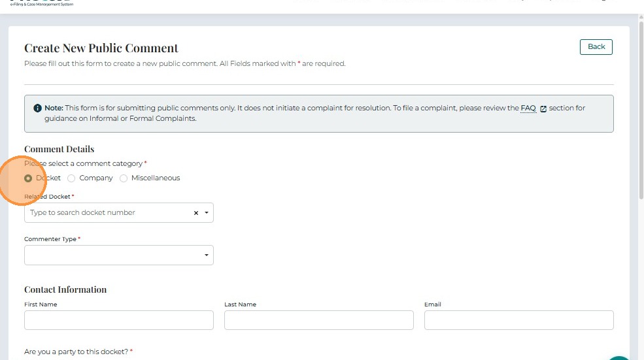Clear the Related Docket field with X
The image size is (644, 360).
(x=196, y=212)
